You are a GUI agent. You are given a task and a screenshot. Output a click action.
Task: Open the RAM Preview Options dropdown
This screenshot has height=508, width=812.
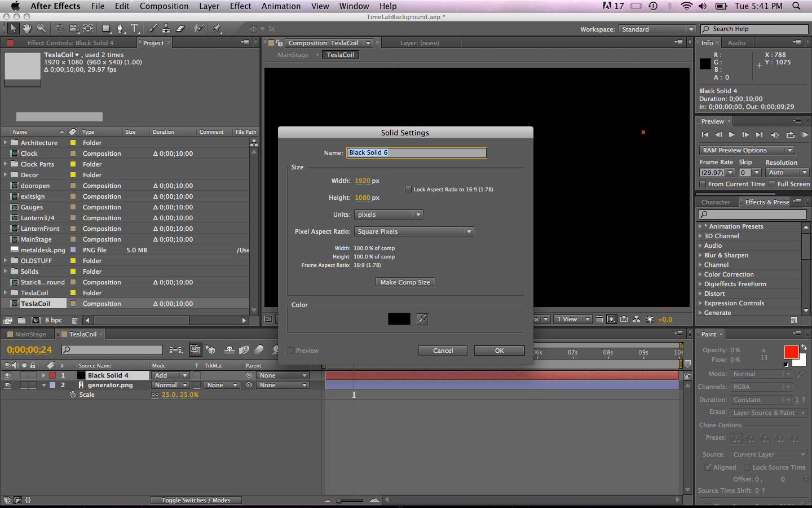(747, 150)
